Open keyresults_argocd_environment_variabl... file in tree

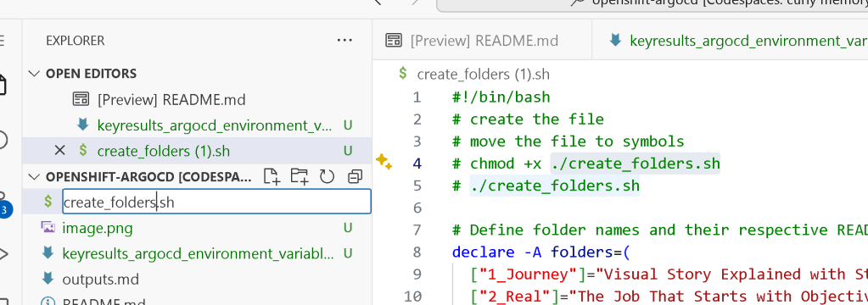click(199, 253)
